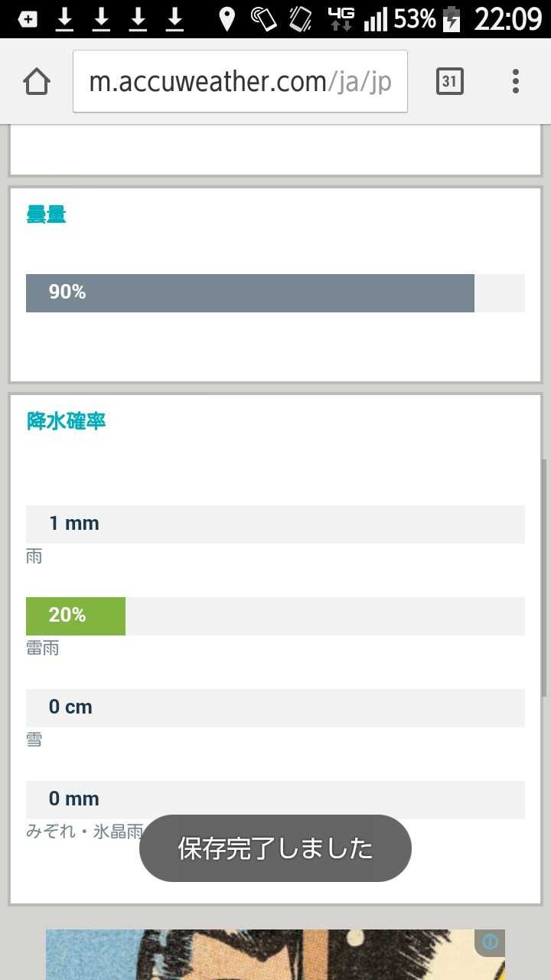Image resolution: width=551 pixels, height=980 pixels.
Task: Tap the first download notification icon
Action: (65, 19)
